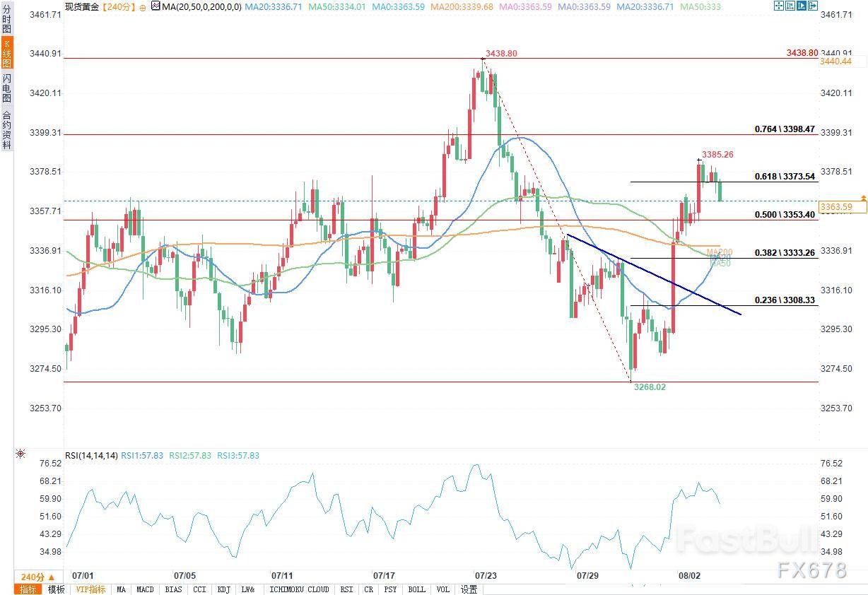Image resolution: width=868 pixels, height=595 pixels.
Task: Click the crosshair cursor icon in chart toolbar
Action: (x=779, y=6)
